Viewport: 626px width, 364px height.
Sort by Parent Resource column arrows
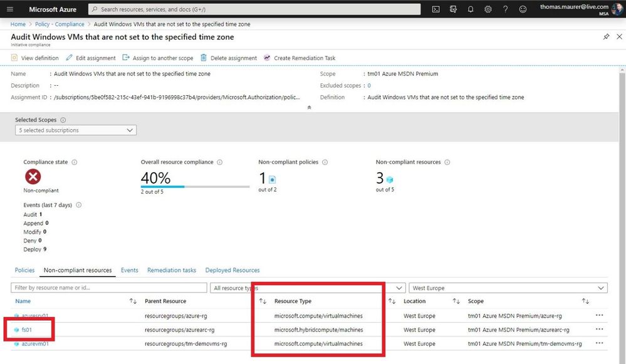[x=263, y=301]
